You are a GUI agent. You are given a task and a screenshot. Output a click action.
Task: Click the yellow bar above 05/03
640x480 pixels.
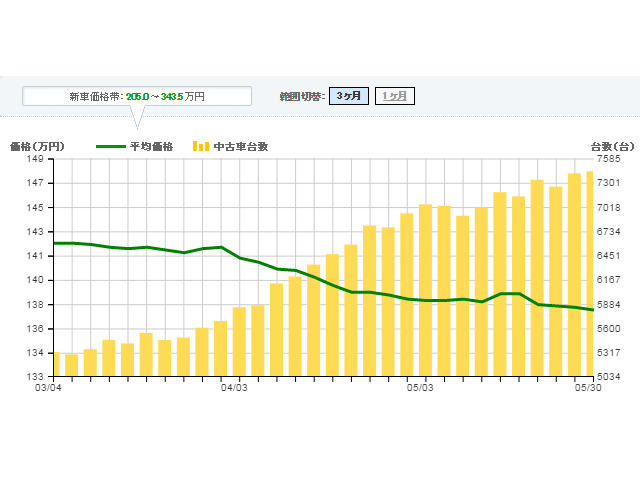point(425,290)
